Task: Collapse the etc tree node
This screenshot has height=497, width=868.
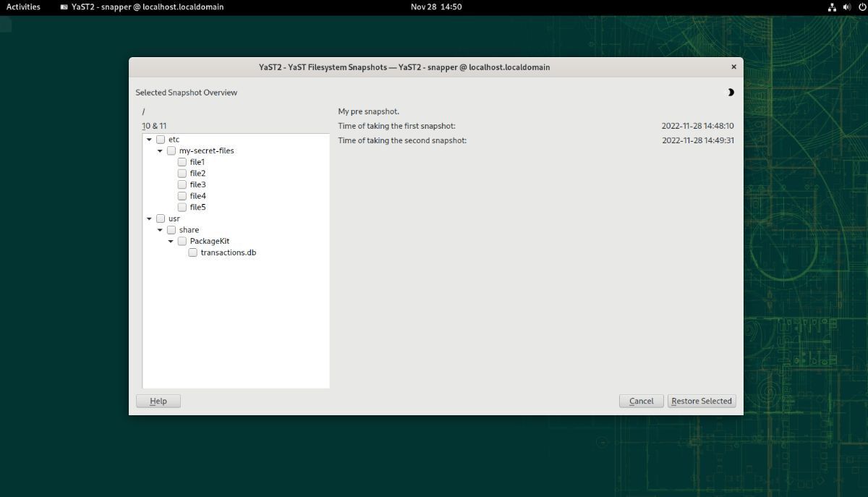Action: click(150, 140)
